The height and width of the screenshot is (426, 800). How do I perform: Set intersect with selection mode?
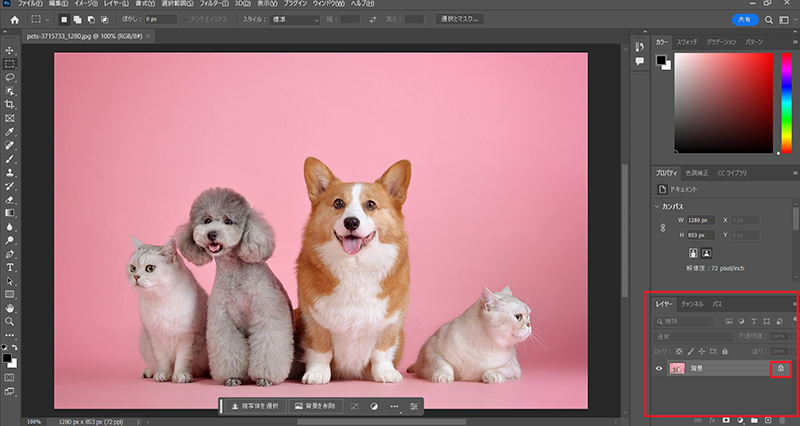tap(105, 20)
